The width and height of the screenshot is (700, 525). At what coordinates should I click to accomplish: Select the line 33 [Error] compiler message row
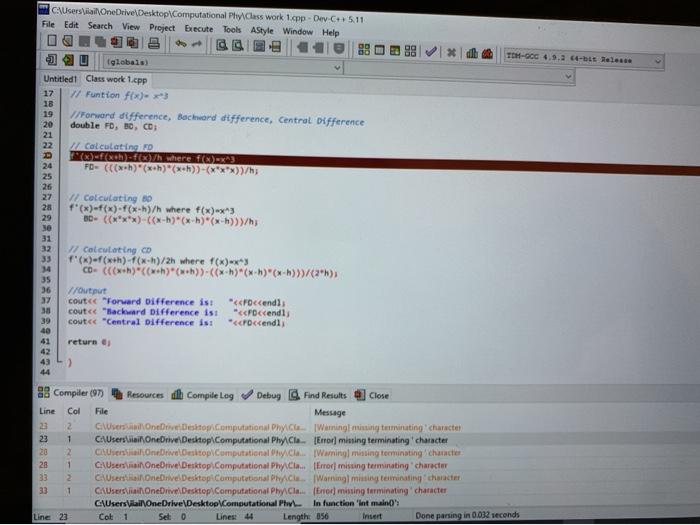pos(366,490)
